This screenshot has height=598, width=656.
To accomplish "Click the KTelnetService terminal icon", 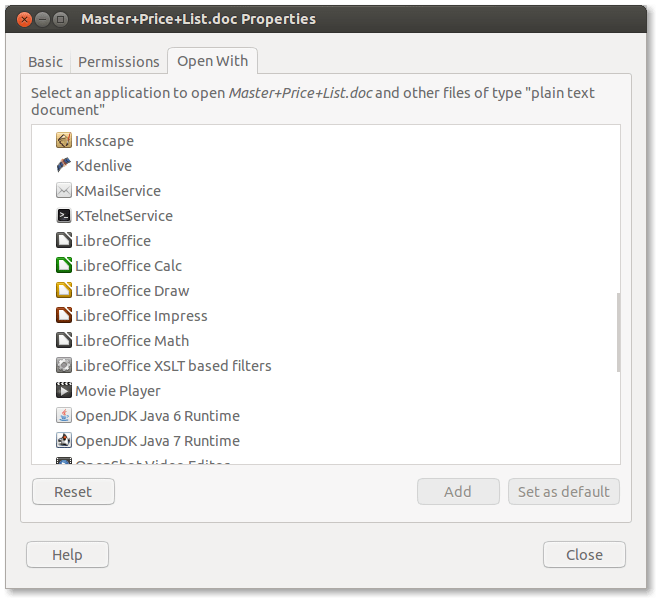I will coord(64,216).
